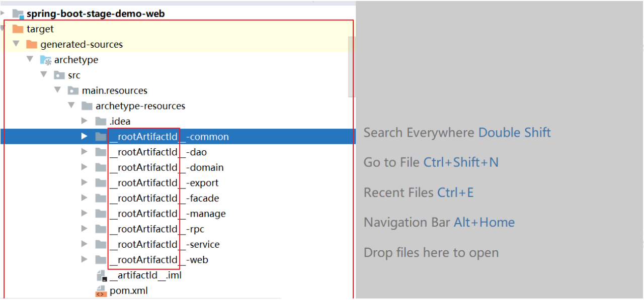Collapse the generated-sources node

[x=16, y=44]
